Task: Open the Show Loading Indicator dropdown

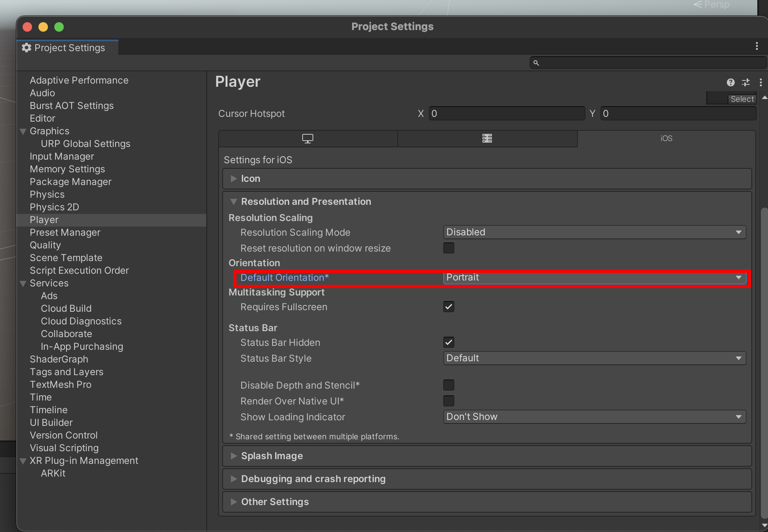Action: (x=594, y=417)
